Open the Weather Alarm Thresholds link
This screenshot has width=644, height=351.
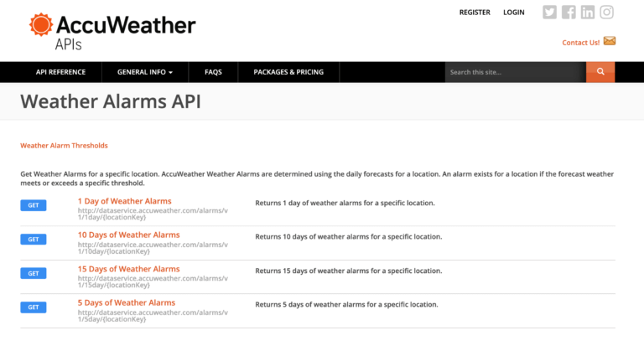click(64, 145)
